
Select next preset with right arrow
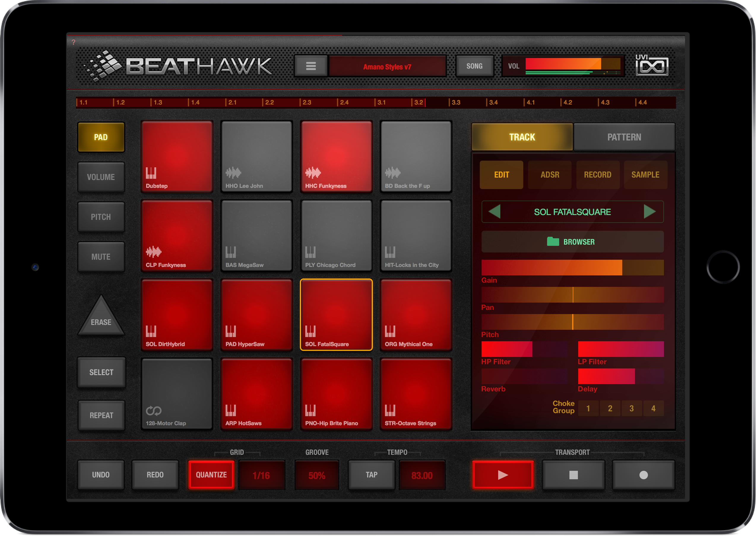[650, 211]
